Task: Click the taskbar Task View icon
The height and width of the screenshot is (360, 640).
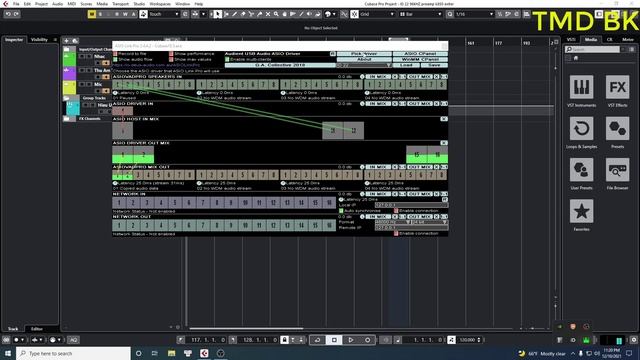Action: pyautogui.click(x=155, y=353)
